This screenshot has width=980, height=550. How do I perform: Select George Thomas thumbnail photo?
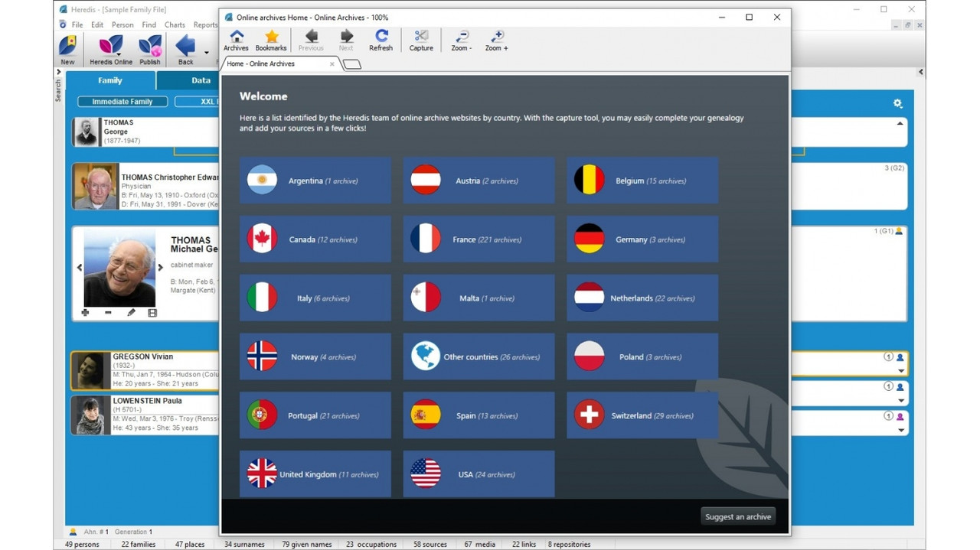pyautogui.click(x=87, y=132)
